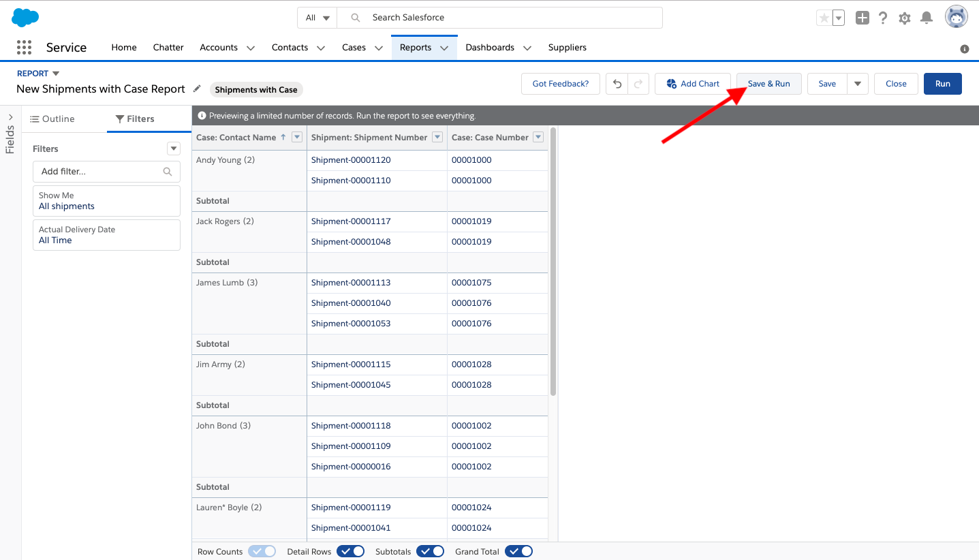The height and width of the screenshot is (560, 979).
Task: Click Shipment-00001120 link
Action: tap(351, 160)
